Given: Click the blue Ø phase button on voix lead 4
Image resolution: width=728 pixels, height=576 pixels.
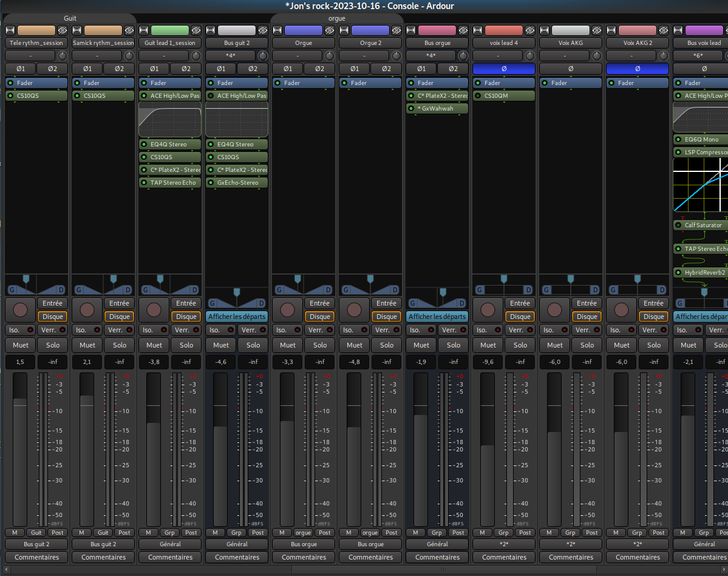Looking at the screenshot, I should pos(504,69).
